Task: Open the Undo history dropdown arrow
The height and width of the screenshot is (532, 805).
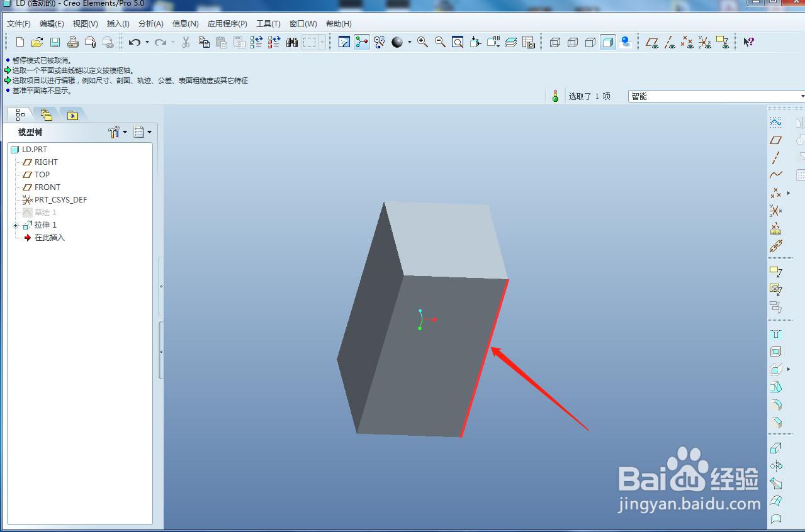Action: pos(147,42)
